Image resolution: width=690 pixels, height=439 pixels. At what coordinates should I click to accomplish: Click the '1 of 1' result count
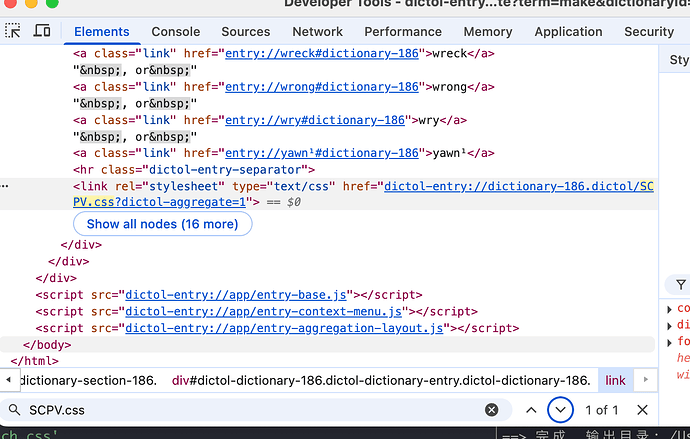(602, 410)
